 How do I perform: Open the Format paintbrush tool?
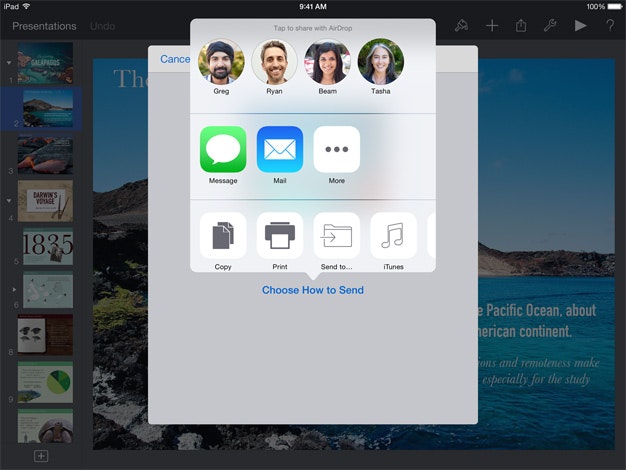[x=462, y=26]
